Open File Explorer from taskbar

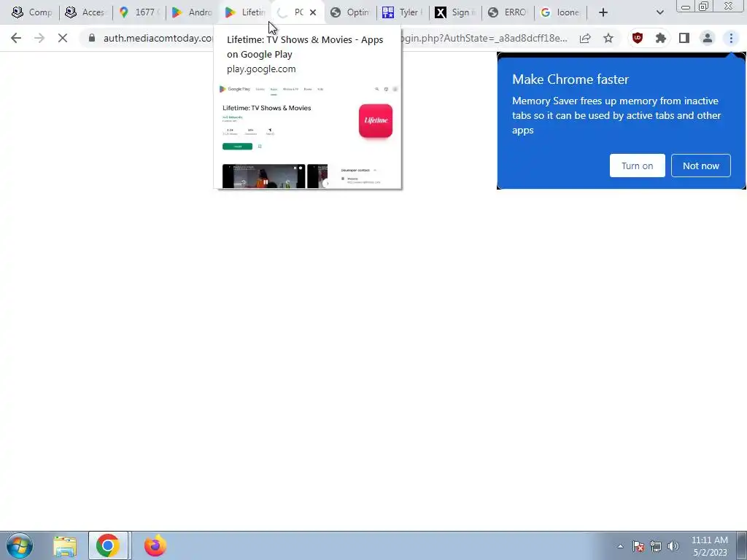65,545
